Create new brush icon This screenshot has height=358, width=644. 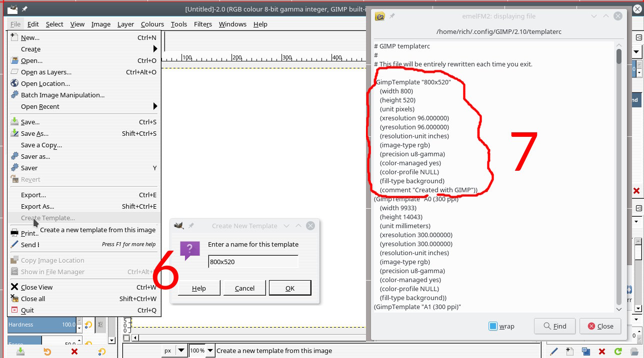click(569, 352)
